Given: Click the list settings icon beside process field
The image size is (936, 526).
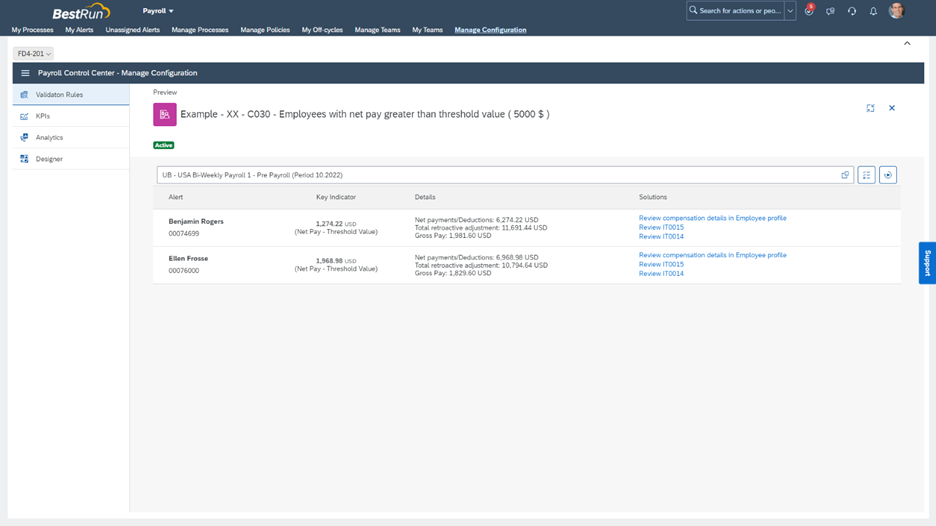Looking at the screenshot, I should click(866, 175).
